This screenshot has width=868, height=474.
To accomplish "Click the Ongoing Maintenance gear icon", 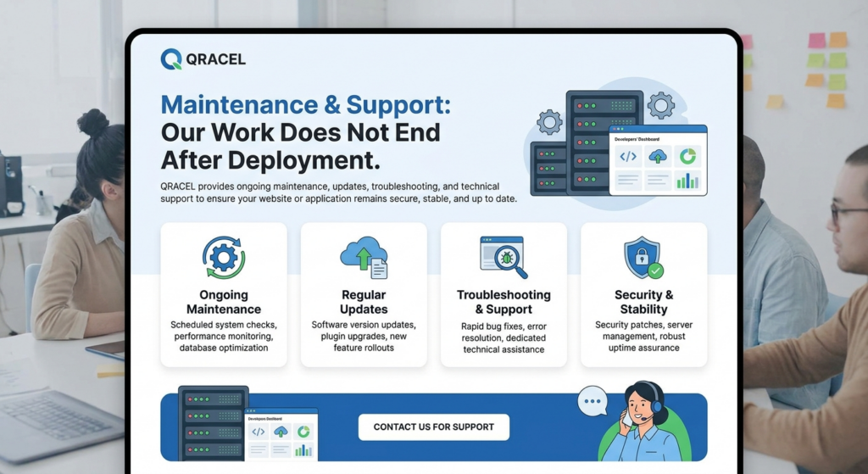I will click(224, 258).
